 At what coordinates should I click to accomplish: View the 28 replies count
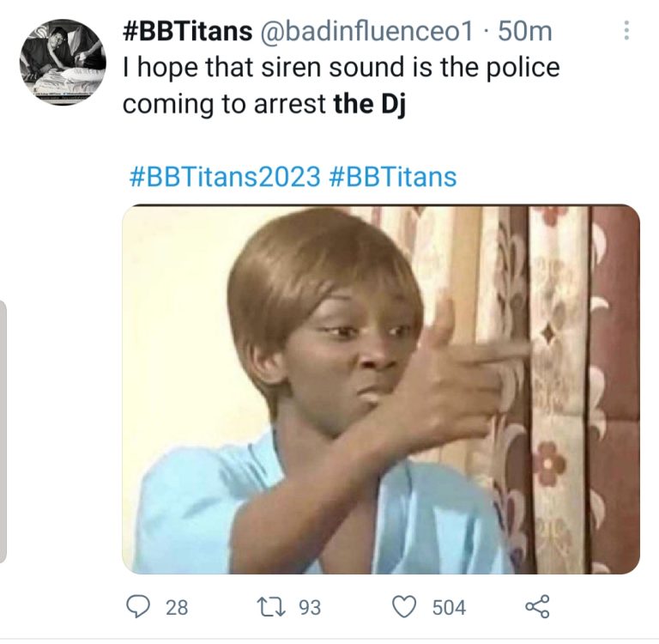(x=177, y=608)
